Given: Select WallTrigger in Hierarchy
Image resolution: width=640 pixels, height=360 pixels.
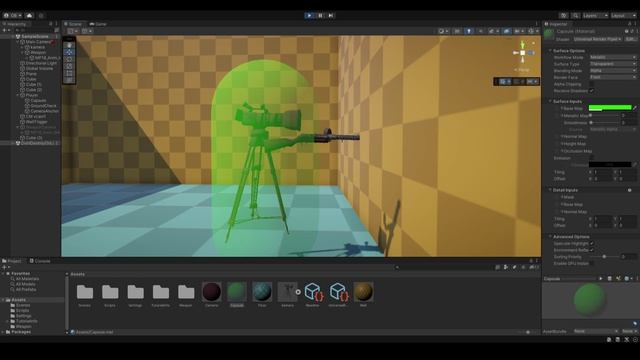Looking at the screenshot, I should point(36,122).
